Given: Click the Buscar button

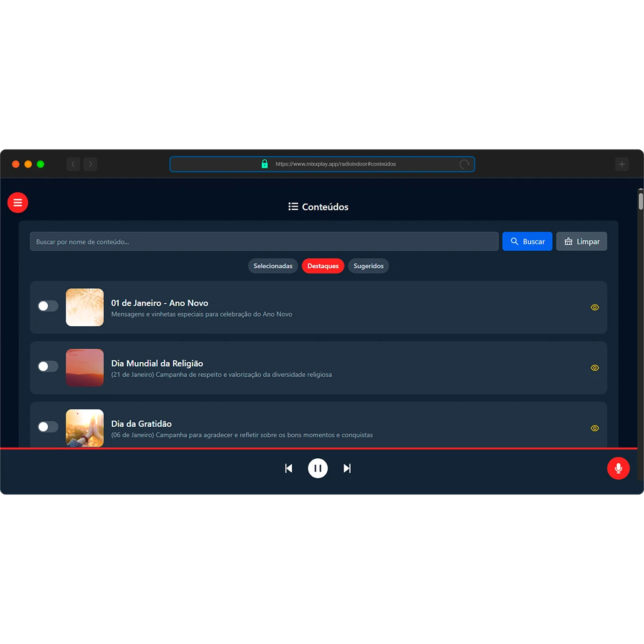Looking at the screenshot, I should (527, 241).
